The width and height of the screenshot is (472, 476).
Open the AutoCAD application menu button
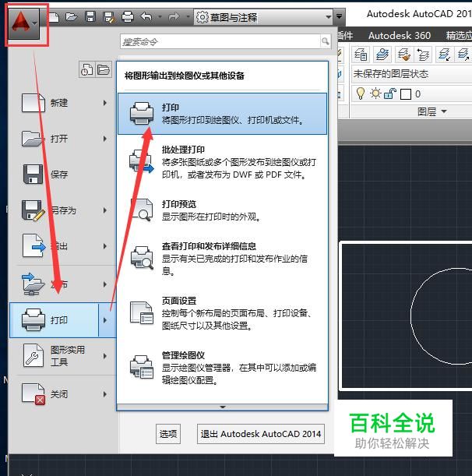[x=24, y=23]
